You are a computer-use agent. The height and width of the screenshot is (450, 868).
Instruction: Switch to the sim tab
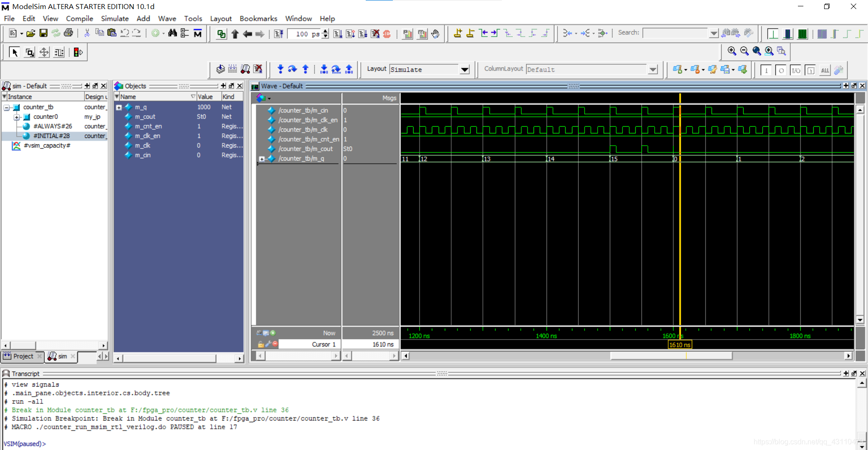(x=61, y=356)
